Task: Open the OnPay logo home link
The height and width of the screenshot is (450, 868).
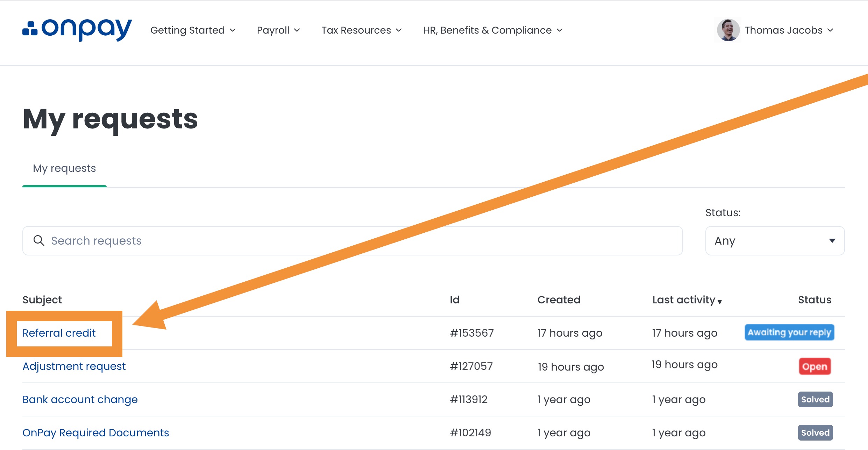Action: point(77,30)
